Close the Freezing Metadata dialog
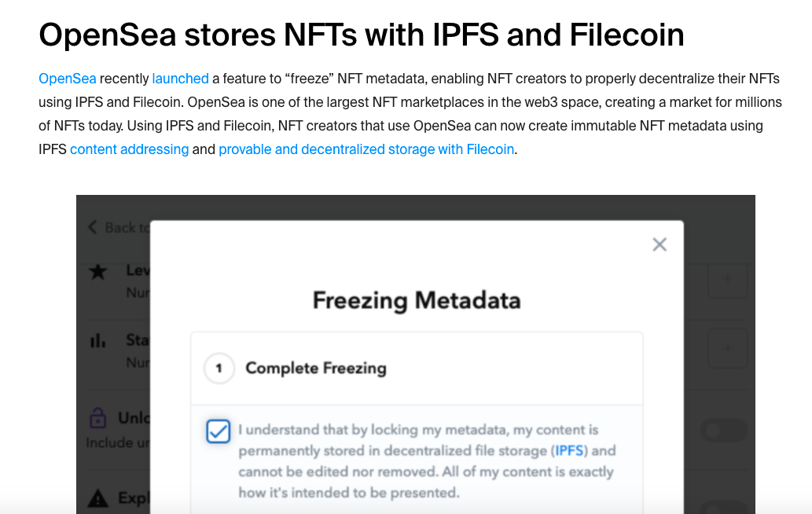The width and height of the screenshot is (812, 514). point(660,244)
